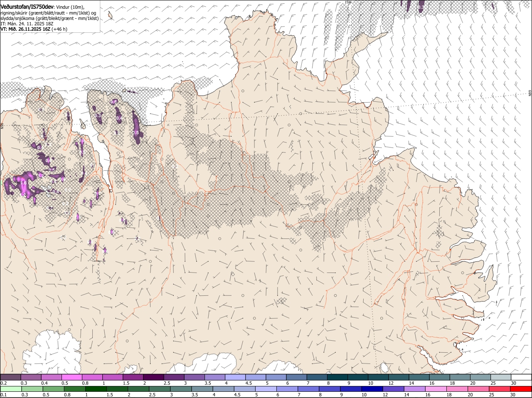Image resolution: width=532 pixels, height=398 pixels.
Task: Select the 0.3 swatch in green bottom legend row
Action: [32, 389]
